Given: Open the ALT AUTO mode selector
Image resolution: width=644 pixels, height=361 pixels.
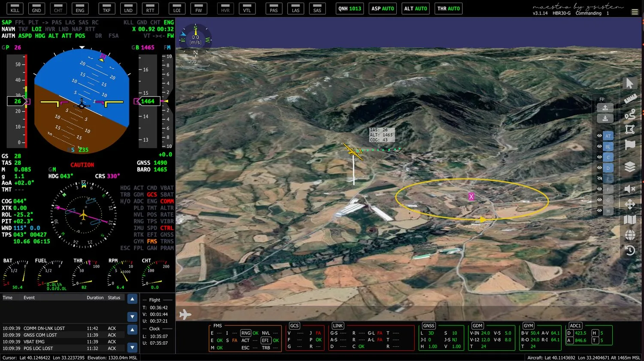Looking at the screenshot, I should 416,9.
